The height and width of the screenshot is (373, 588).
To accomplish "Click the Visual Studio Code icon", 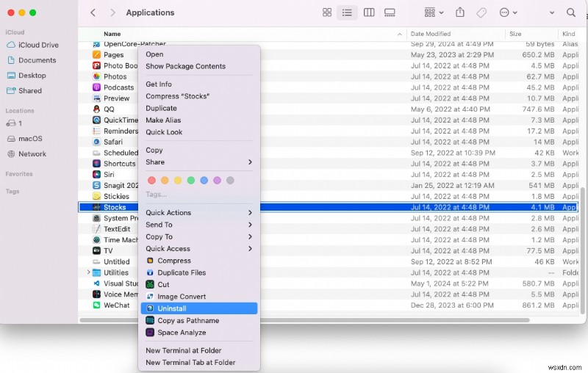I will 97,283.
